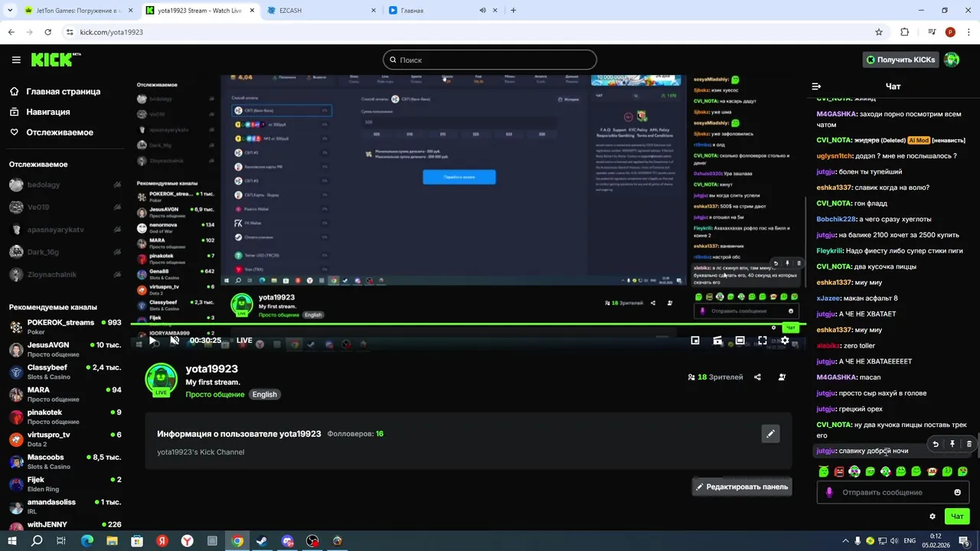The width and height of the screenshot is (980, 551).
Task: Open POKEROK_streams recommended channel
Action: [65, 327]
